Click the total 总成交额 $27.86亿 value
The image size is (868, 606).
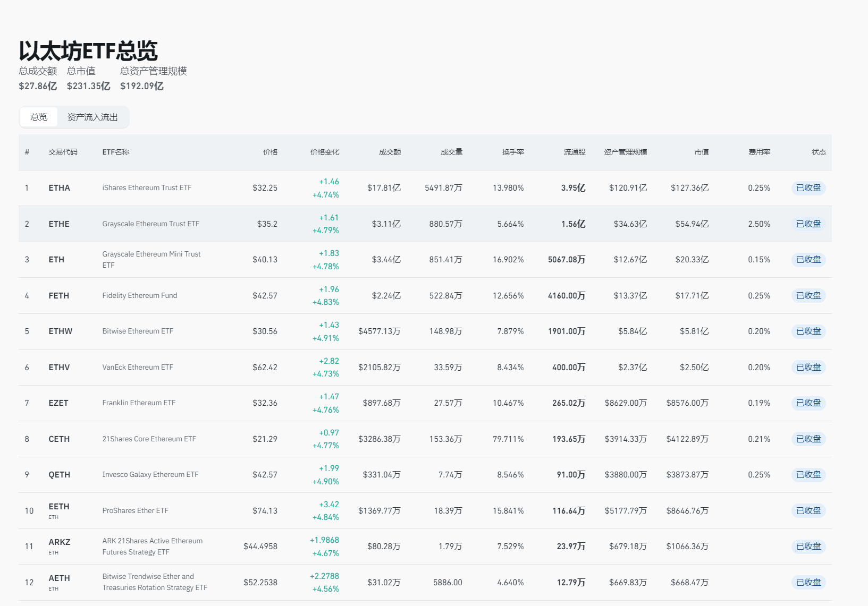coord(38,86)
